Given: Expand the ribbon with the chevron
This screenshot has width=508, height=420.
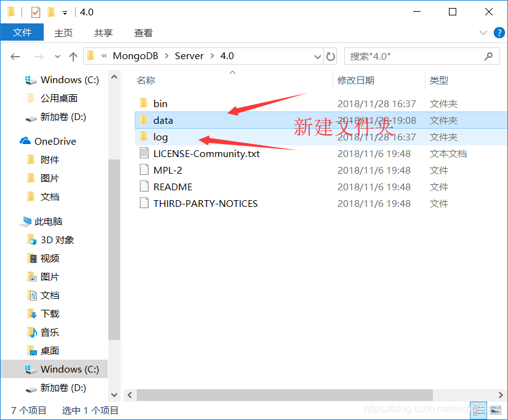Looking at the screenshot, I should tap(483, 33).
